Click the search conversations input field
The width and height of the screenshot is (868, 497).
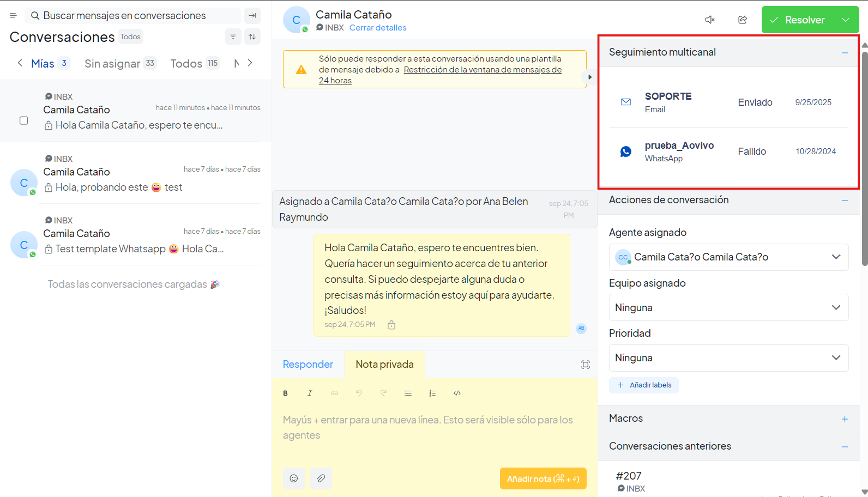pos(134,16)
